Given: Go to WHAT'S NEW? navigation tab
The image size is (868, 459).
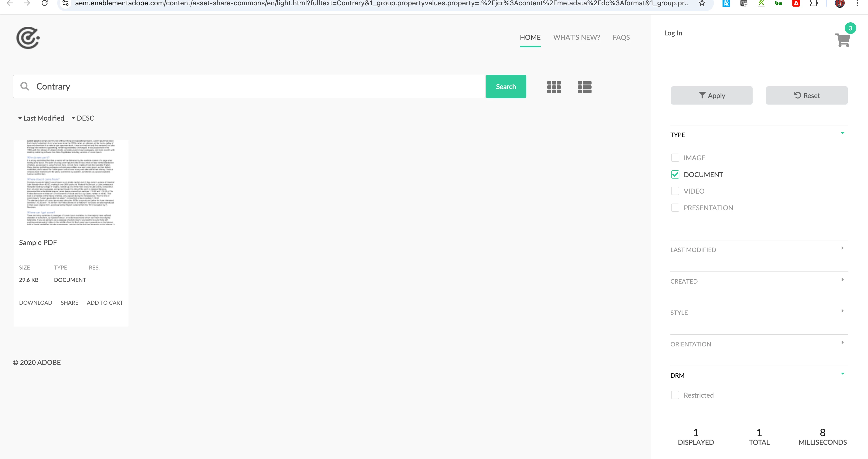Looking at the screenshot, I should (576, 37).
